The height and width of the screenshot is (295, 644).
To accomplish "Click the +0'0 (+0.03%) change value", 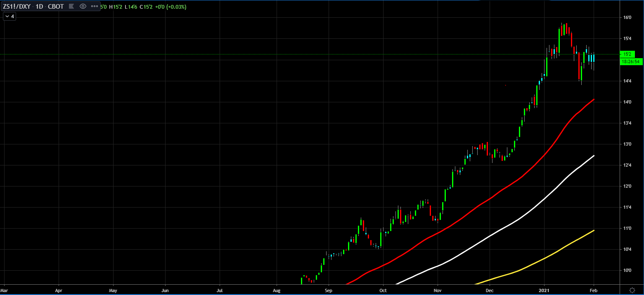I will pyautogui.click(x=171, y=7).
